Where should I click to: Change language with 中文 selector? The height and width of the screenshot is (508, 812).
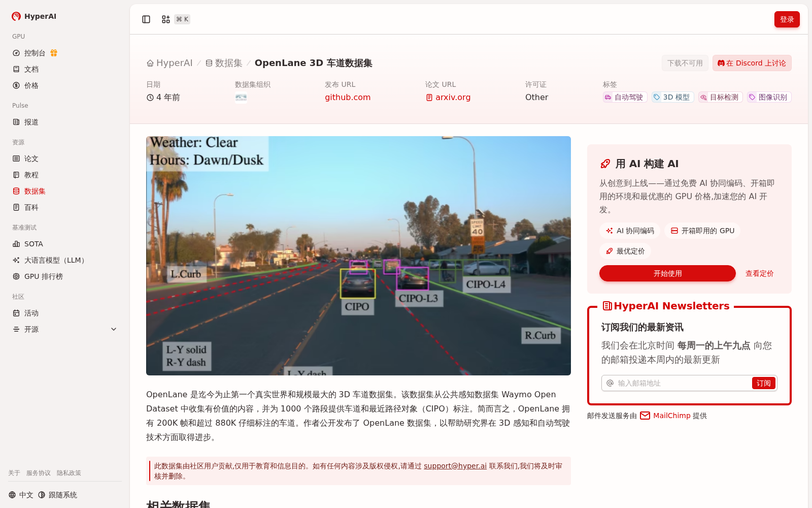pos(21,495)
